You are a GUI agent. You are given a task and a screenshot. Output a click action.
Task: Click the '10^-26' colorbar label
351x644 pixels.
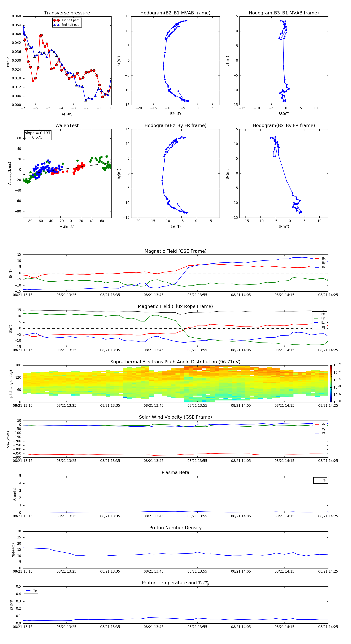pyautogui.click(x=337, y=365)
